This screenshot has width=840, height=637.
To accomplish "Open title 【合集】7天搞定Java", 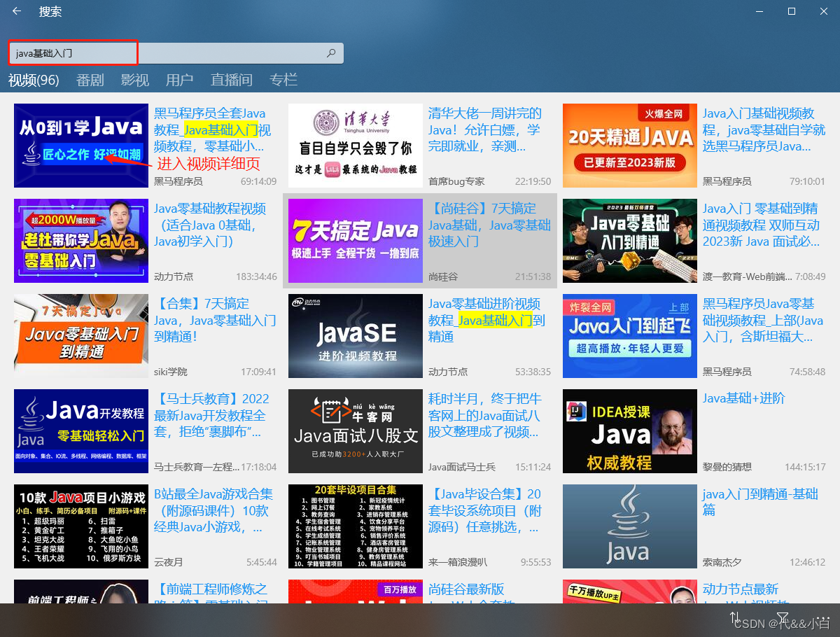I will click(x=215, y=321).
